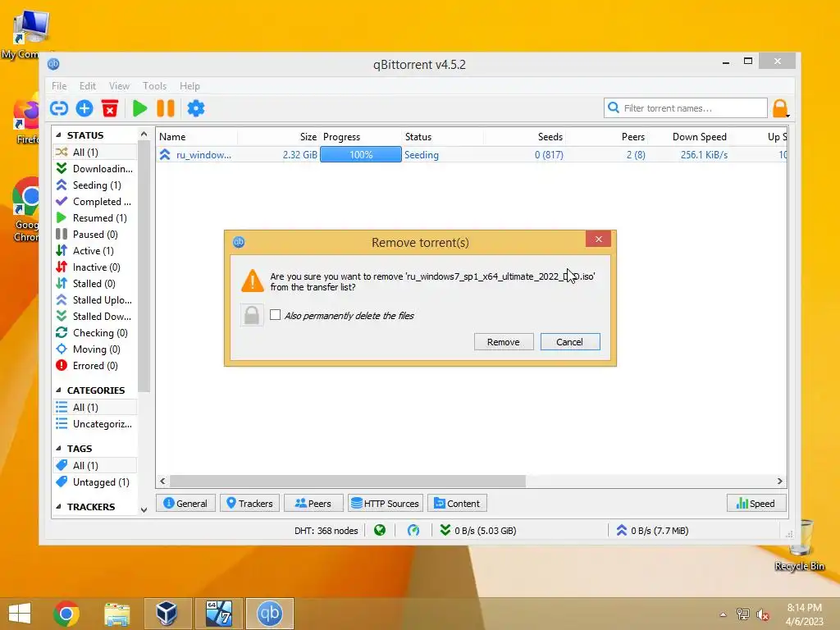Open File Explorer from the taskbar
The height and width of the screenshot is (630, 840).
(x=116, y=614)
